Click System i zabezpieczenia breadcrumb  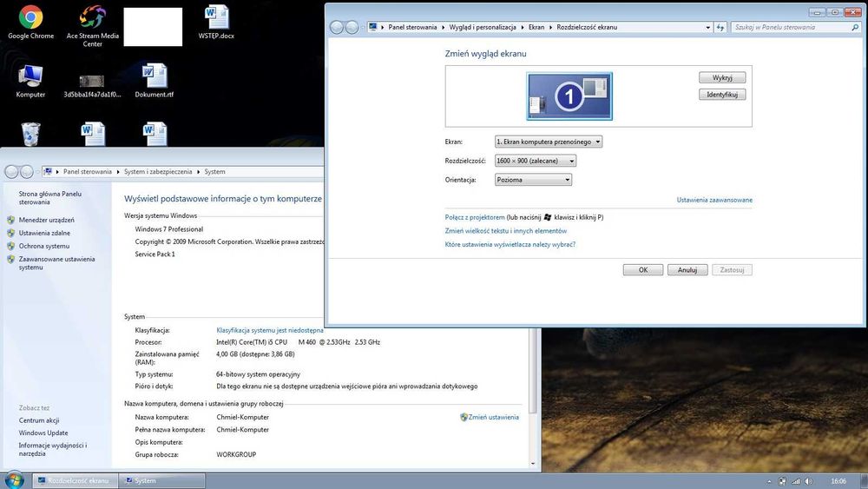pos(158,172)
